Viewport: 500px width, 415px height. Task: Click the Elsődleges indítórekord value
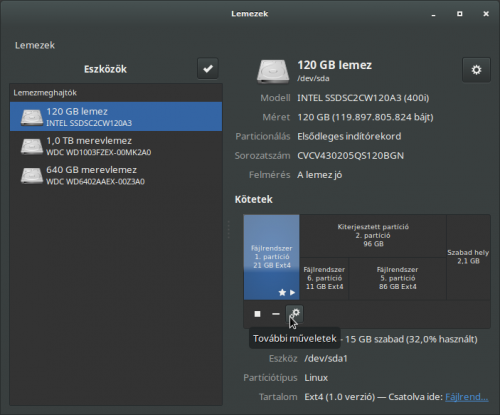pyautogui.click(x=349, y=136)
